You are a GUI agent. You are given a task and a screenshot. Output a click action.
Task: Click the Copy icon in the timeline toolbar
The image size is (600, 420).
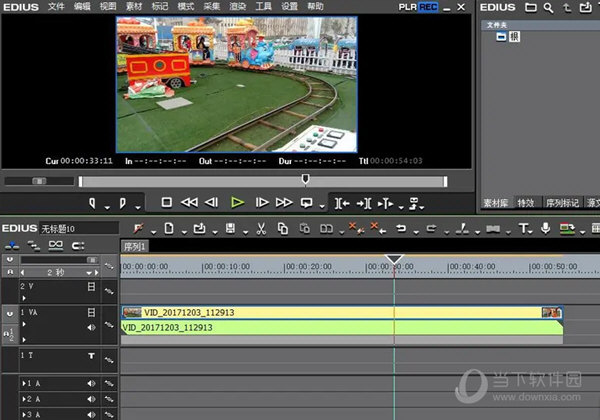tap(283, 228)
